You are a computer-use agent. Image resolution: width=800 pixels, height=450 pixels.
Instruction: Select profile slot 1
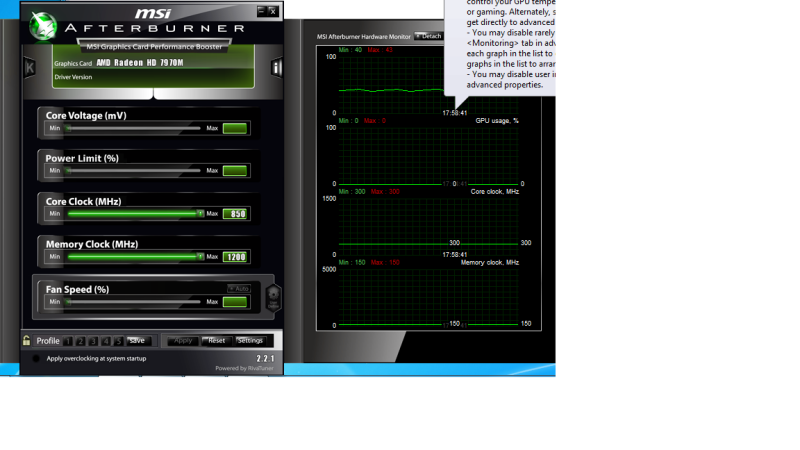pos(68,341)
